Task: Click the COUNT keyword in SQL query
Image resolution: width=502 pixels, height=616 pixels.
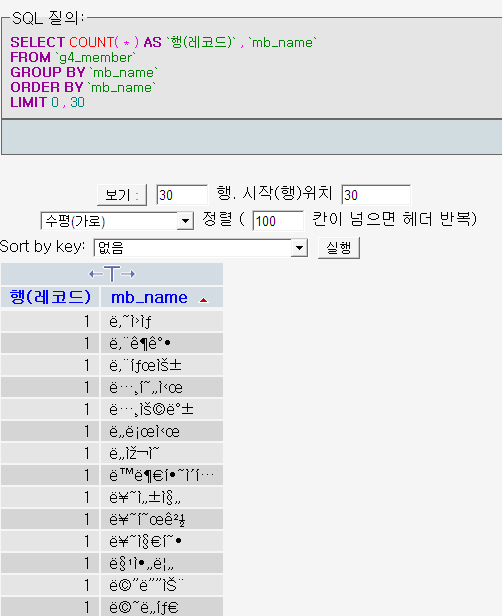Action: (x=92, y=42)
